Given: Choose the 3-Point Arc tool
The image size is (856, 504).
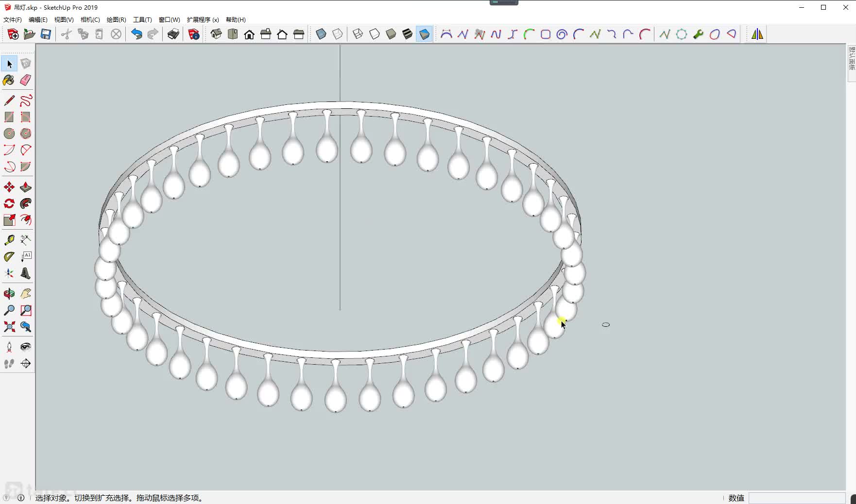Looking at the screenshot, I should [9, 167].
